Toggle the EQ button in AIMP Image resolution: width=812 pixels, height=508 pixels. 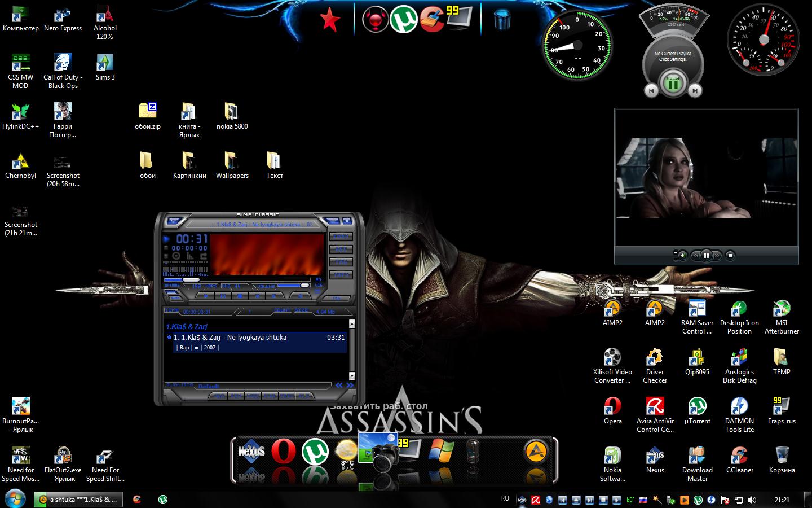point(319,279)
